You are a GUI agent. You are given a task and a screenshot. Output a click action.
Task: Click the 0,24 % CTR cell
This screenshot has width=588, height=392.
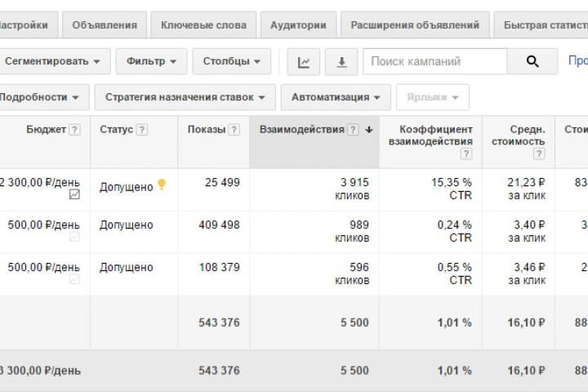coord(455,231)
